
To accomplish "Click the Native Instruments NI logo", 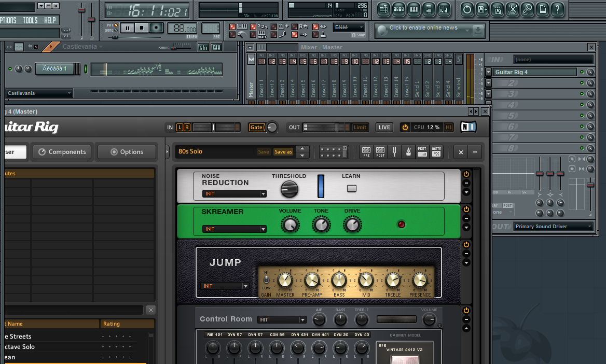I will pyautogui.click(x=468, y=127).
